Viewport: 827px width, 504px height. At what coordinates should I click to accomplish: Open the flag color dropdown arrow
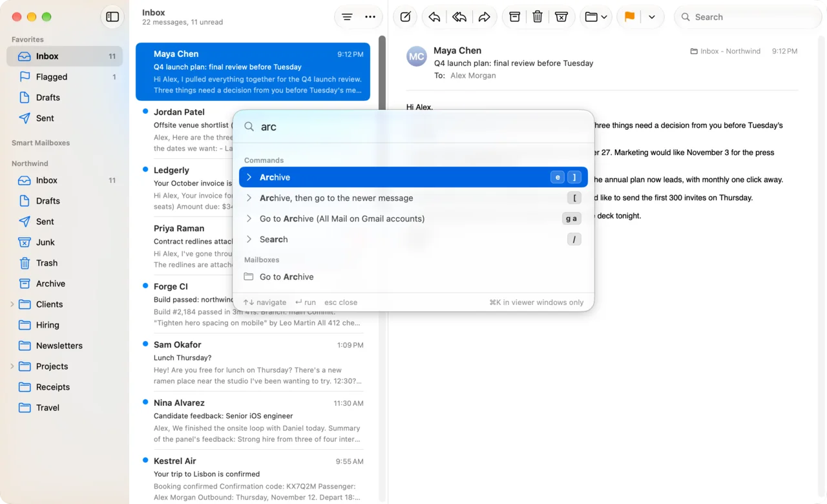652,17
